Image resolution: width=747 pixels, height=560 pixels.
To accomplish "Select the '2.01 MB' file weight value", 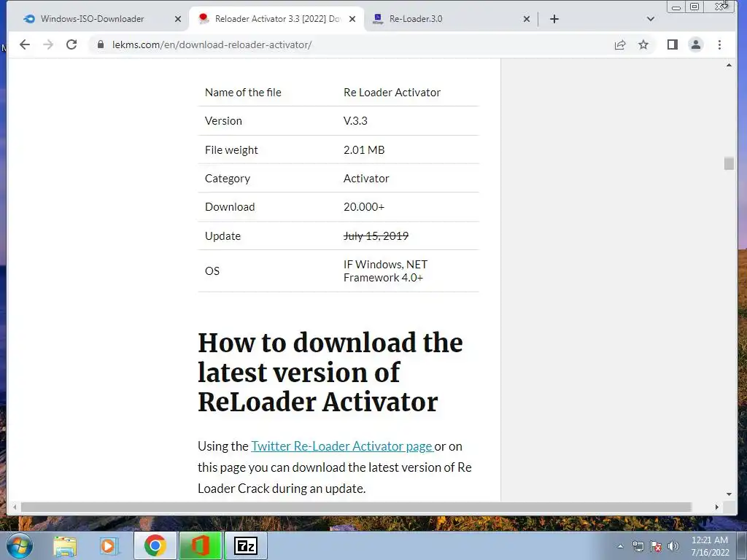I will [x=364, y=150].
